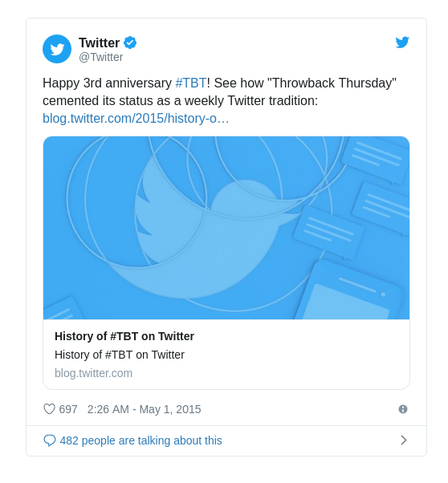Screen dimensions: 448x483
Task: Click the Twitter display name
Action: (x=99, y=43)
